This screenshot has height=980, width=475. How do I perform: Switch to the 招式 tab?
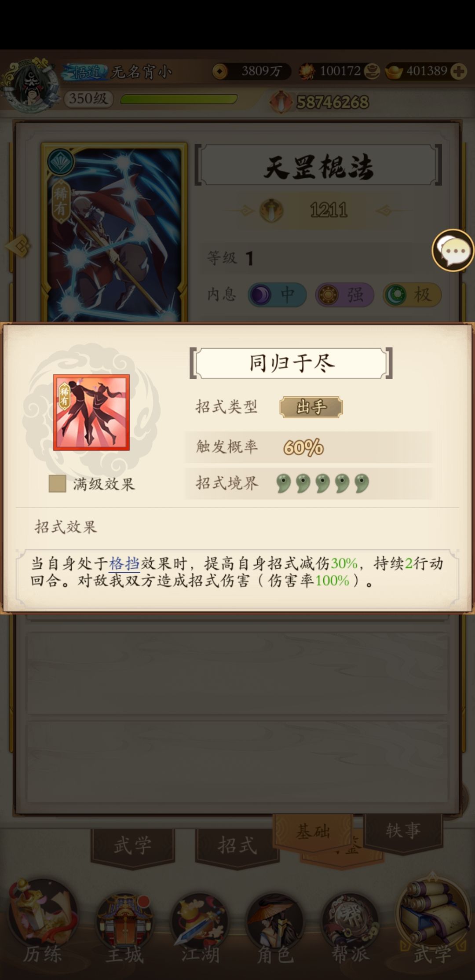point(237,846)
